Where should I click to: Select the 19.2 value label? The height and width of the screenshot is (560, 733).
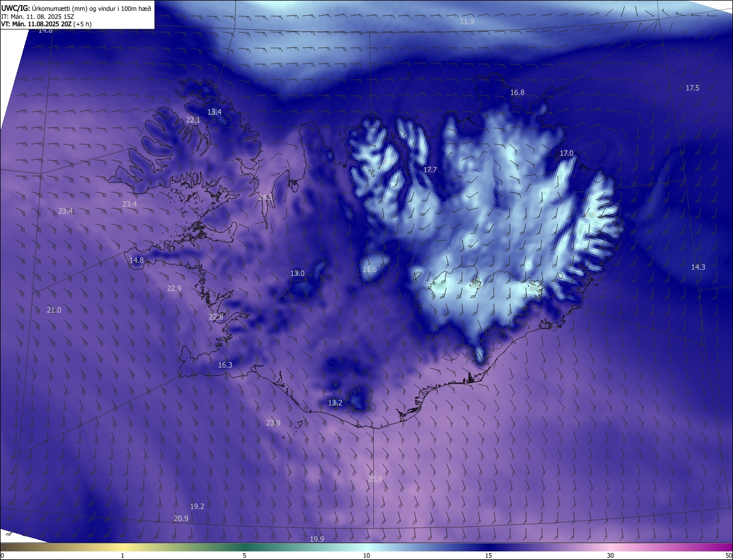point(197,506)
